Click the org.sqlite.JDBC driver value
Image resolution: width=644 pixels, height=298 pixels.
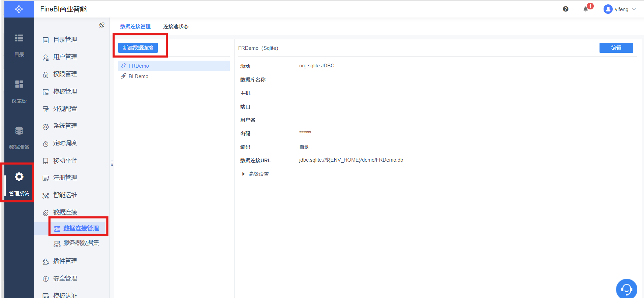click(317, 66)
